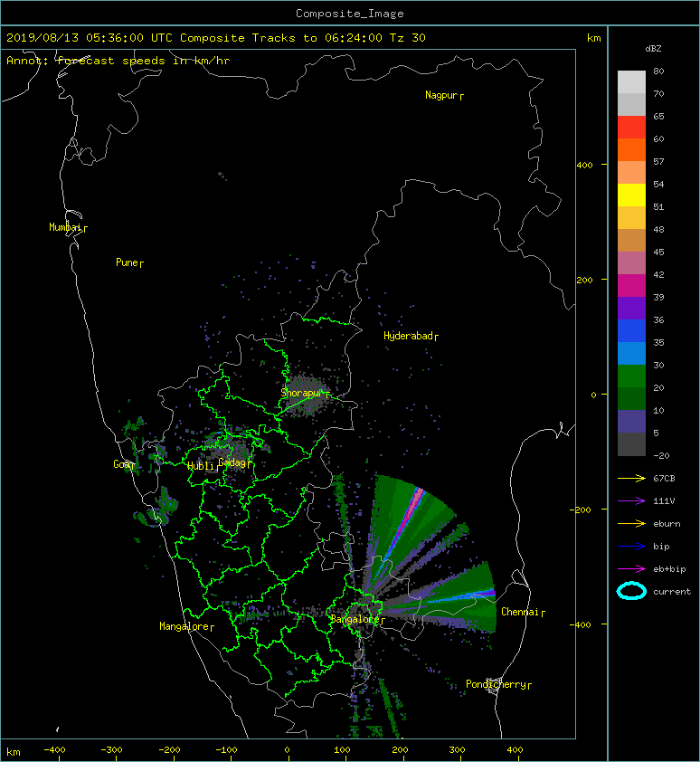Click the 100 tick on horizontal axis
This screenshot has width=700, height=762.
[342, 750]
